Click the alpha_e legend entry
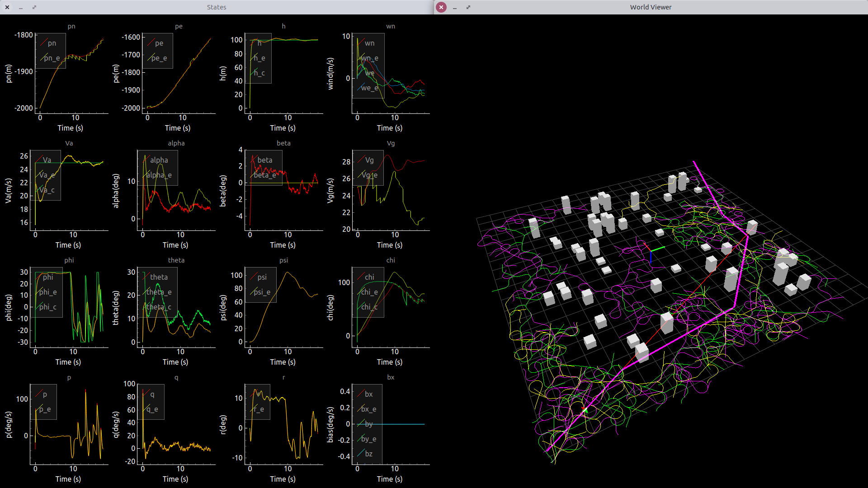The height and width of the screenshot is (488, 868). (x=159, y=175)
